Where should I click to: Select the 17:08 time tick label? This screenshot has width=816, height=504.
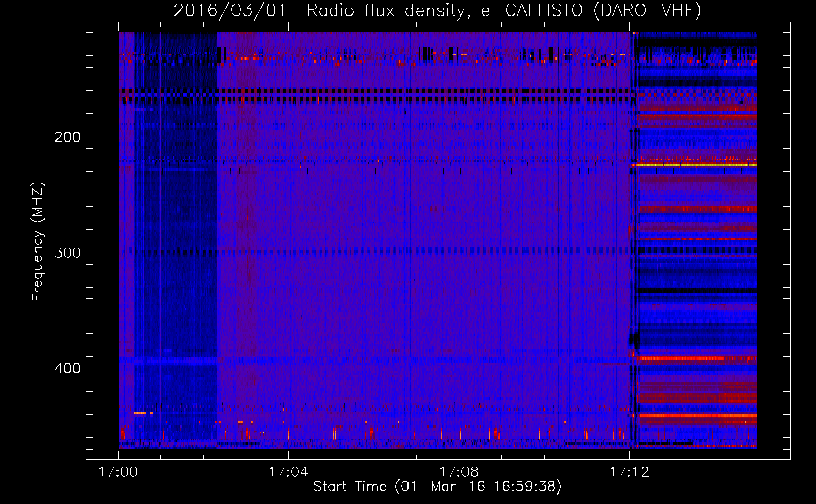click(458, 472)
